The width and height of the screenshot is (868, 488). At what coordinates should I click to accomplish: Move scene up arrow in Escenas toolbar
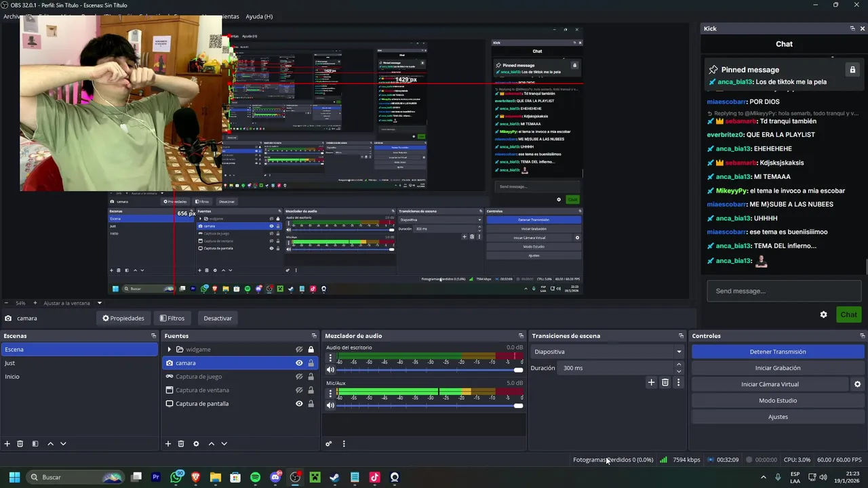(50, 444)
